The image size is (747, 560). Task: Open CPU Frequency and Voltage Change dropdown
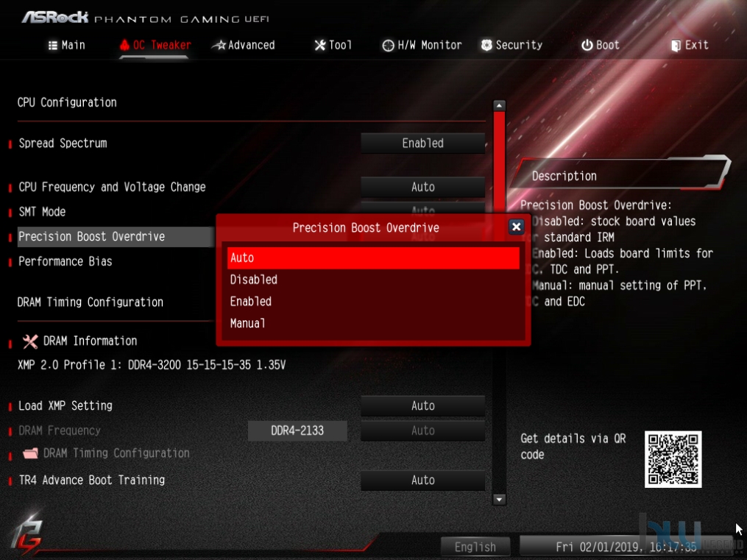click(422, 187)
